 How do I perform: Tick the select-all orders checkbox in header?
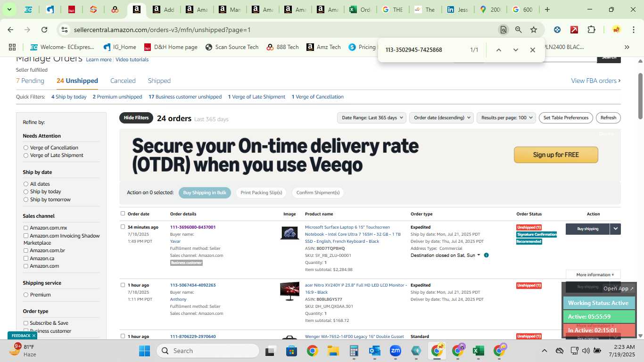pos(123,214)
